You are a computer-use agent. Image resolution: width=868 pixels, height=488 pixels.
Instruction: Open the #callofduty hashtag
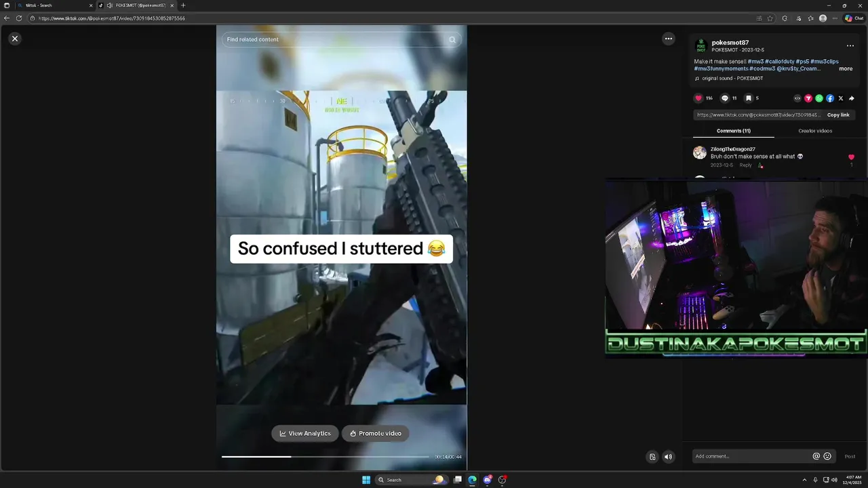(x=779, y=62)
